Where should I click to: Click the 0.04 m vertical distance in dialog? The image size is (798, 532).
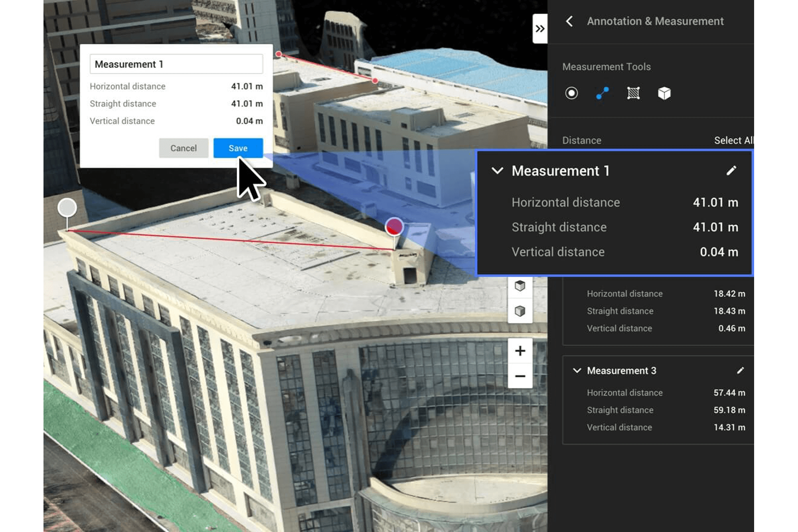point(249,121)
